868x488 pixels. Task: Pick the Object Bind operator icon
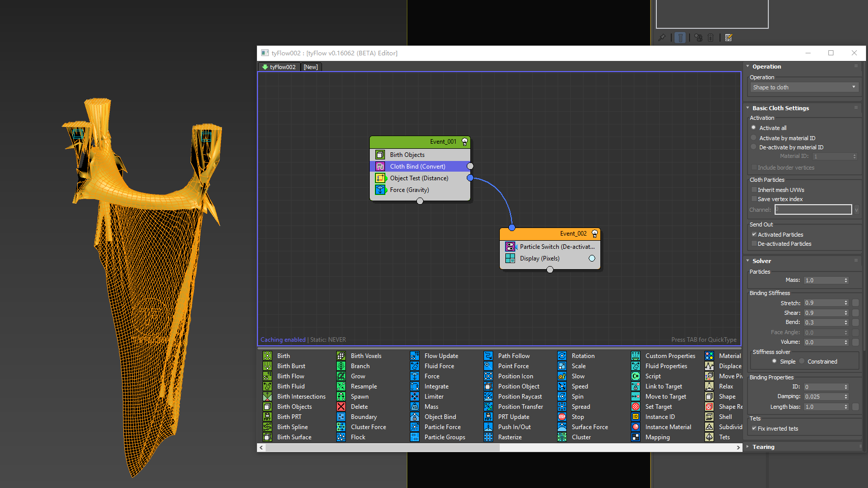(x=415, y=417)
